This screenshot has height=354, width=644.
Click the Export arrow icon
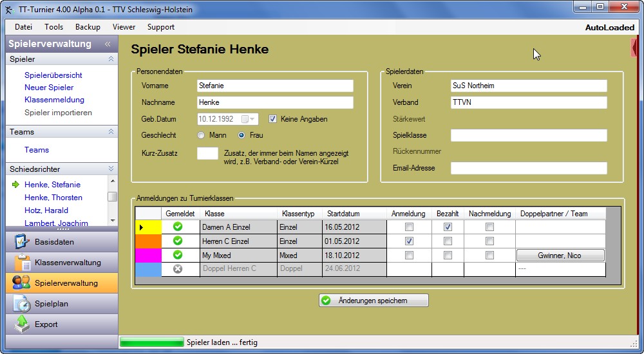click(22, 324)
